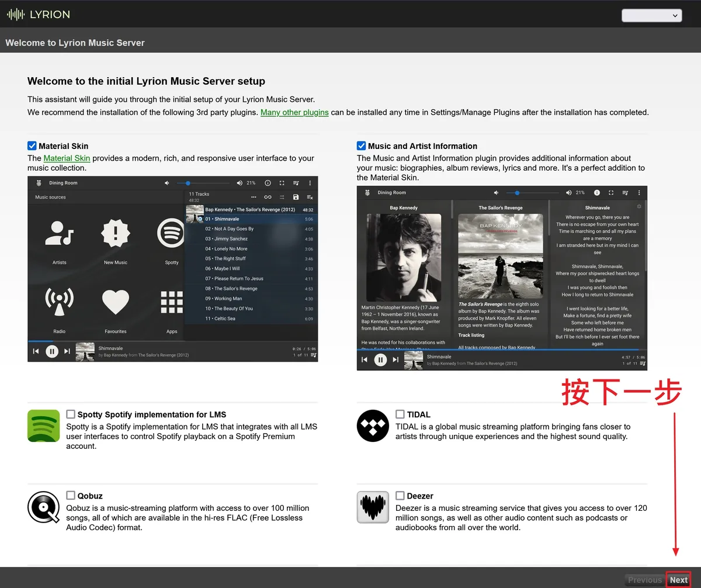The image size is (701, 588).
Task: Click the Bap Kennedy portrait photo
Action: [x=404, y=258]
